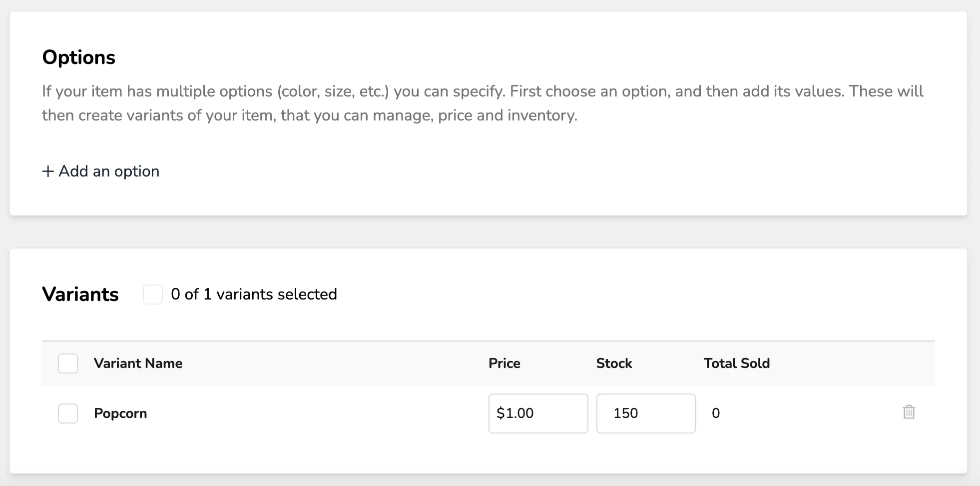Click the plus icon before Add an option
Image resolution: width=980 pixels, height=486 pixels.
pos(48,171)
